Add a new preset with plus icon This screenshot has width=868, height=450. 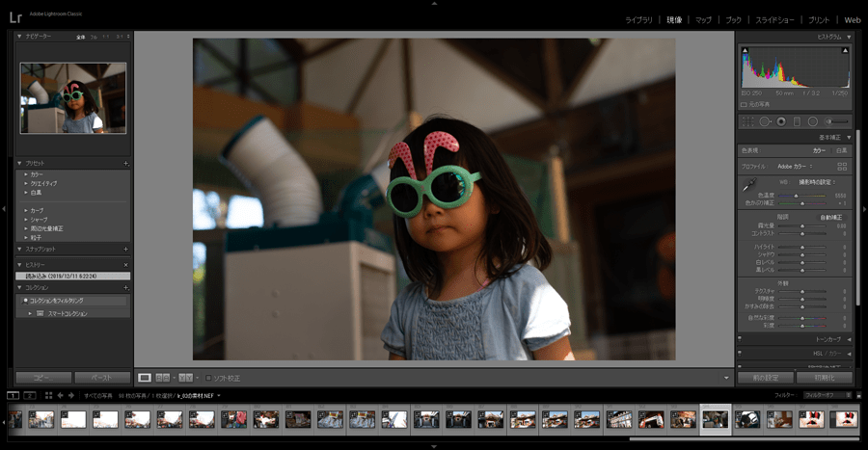pos(125,164)
